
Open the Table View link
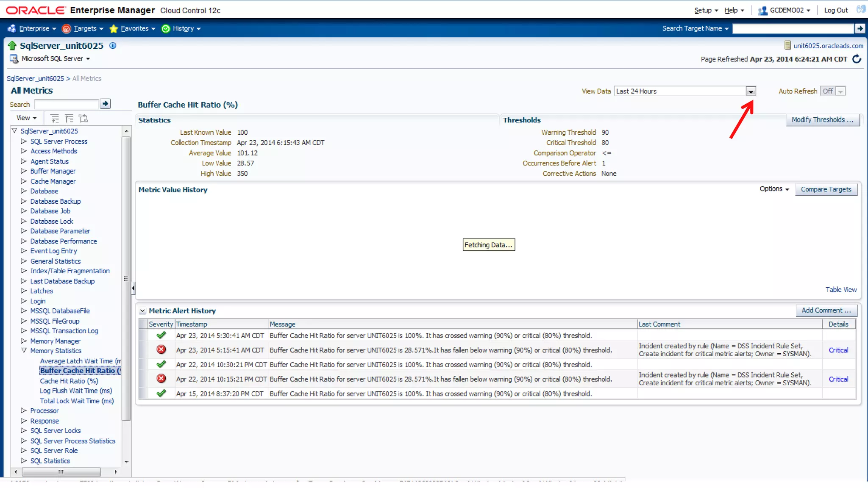coord(841,289)
